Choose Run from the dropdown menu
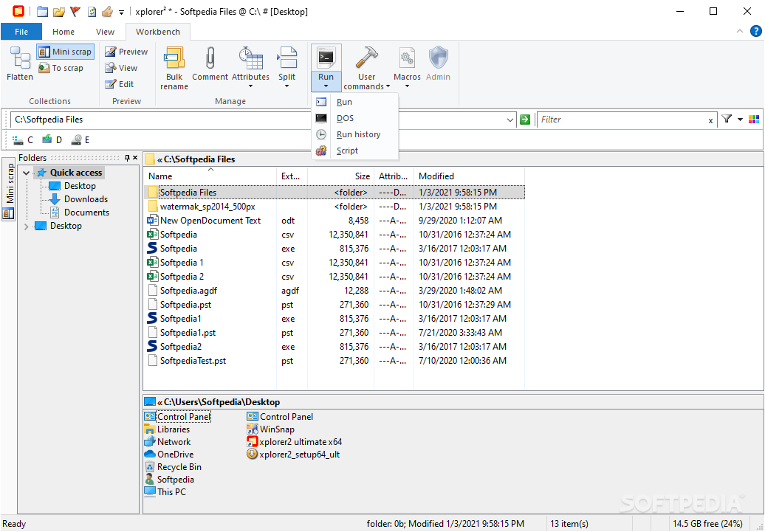Screen dimensions: 765x532 click(354, 102)
